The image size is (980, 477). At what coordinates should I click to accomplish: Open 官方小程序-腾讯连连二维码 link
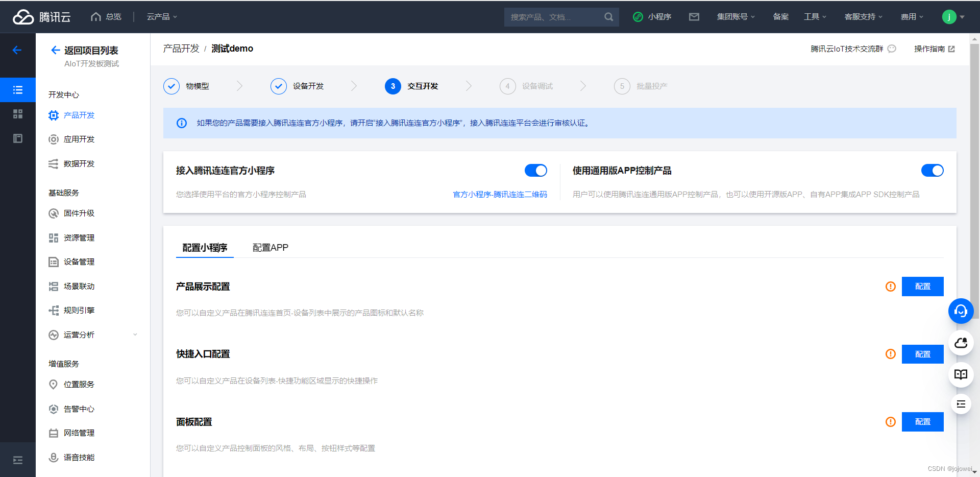[x=499, y=194]
